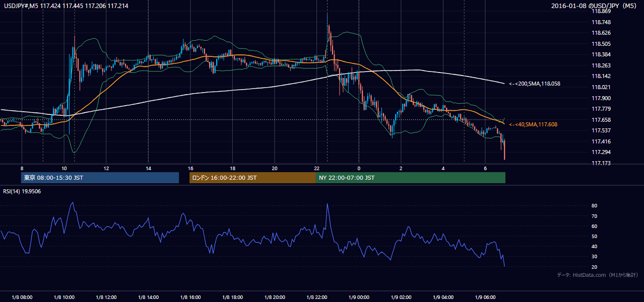The height and width of the screenshot is (302, 644).
Task: Click the hour '10' tick on price chart axis
Action: pos(64,168)
